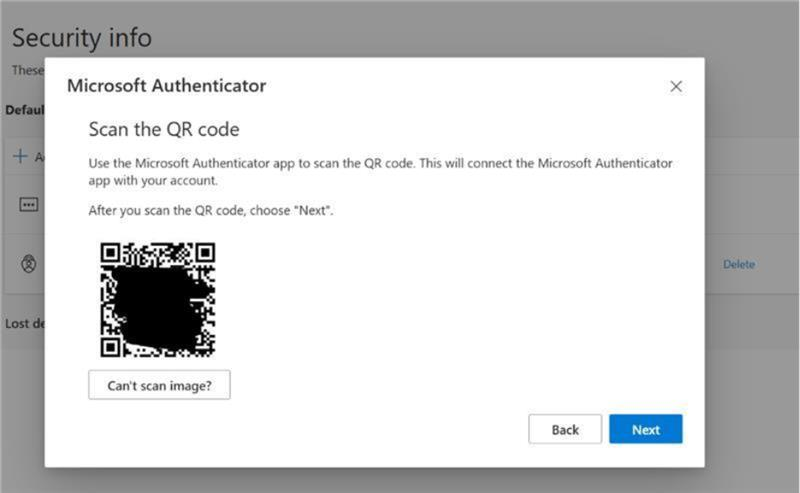
Task: Click the authenticator lock icon in the methods list
Action: click(x=29, y=264)
